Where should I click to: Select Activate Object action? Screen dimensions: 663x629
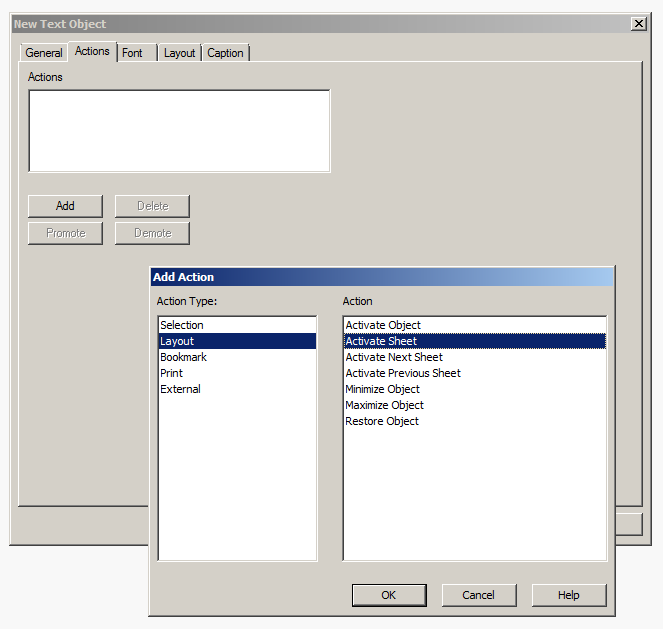[475, 325]
